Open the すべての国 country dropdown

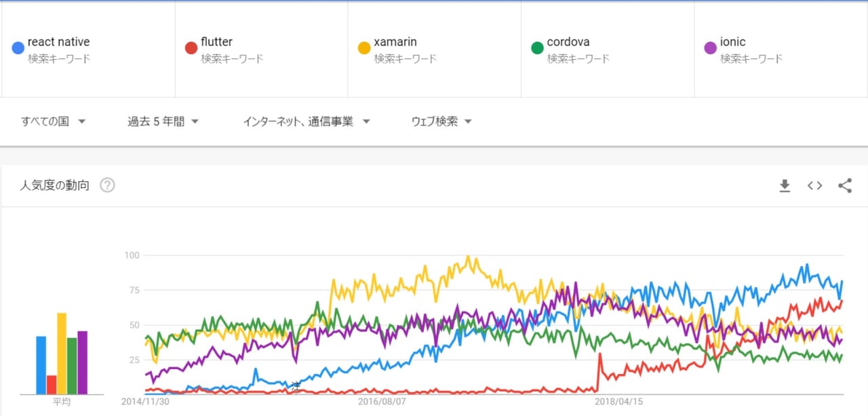53,122
